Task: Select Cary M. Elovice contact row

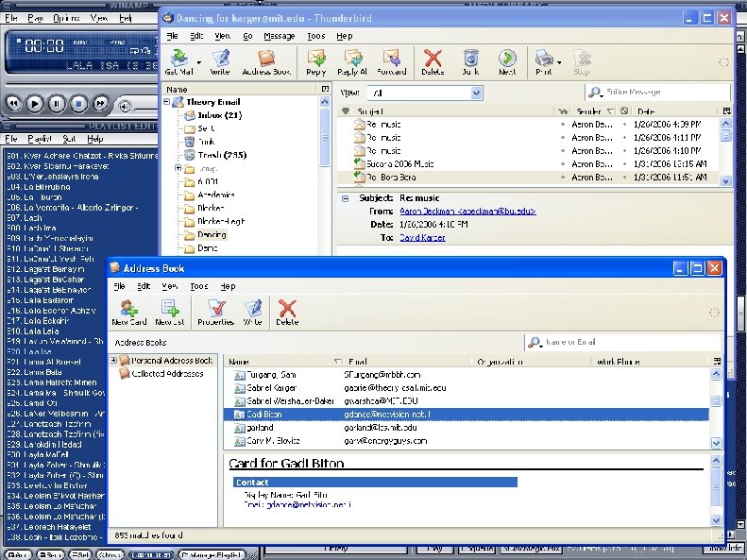Action: pos(466,441)
